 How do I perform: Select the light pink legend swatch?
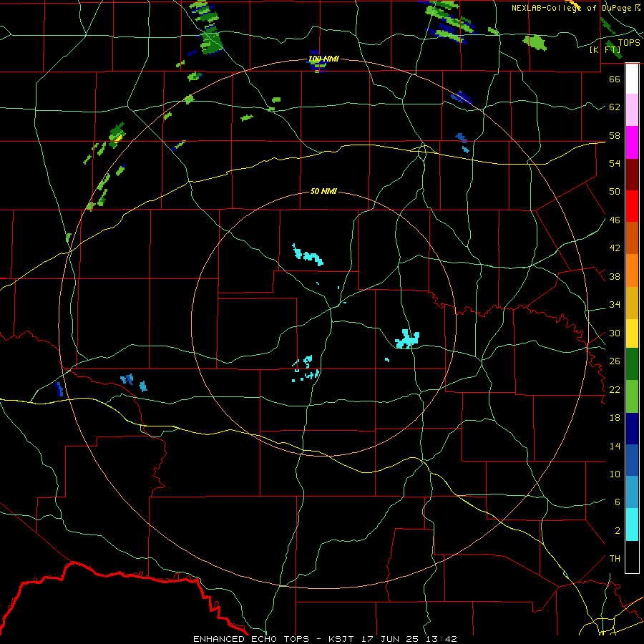(632, 109)
